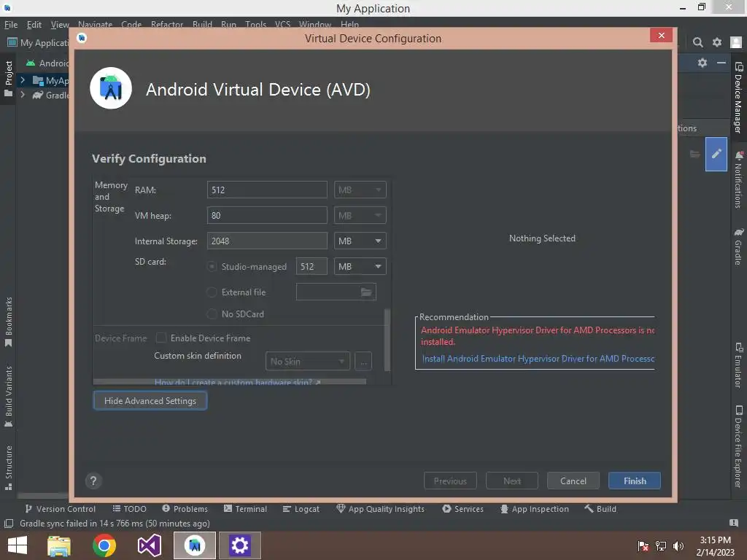Click the settings pane vertical scrollbar
747x560 pixels.
(387, 340)
